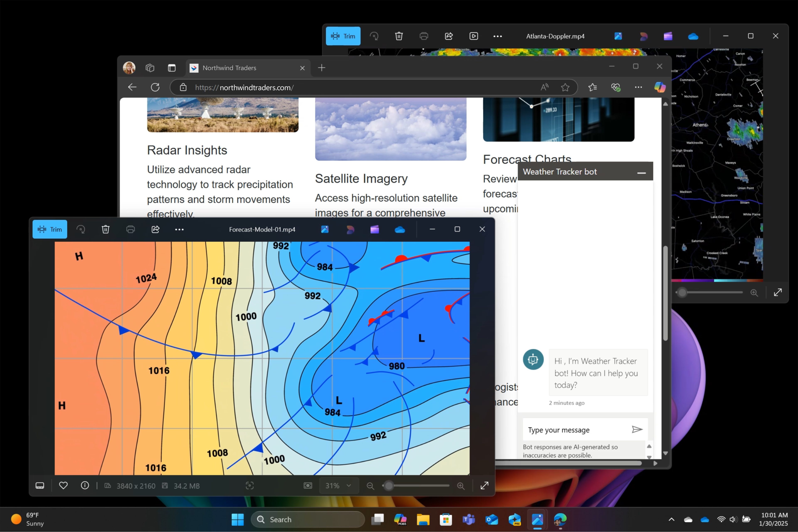
Task: Enter full screen in Forecast-Model-01 window
Action: (484, 485)
